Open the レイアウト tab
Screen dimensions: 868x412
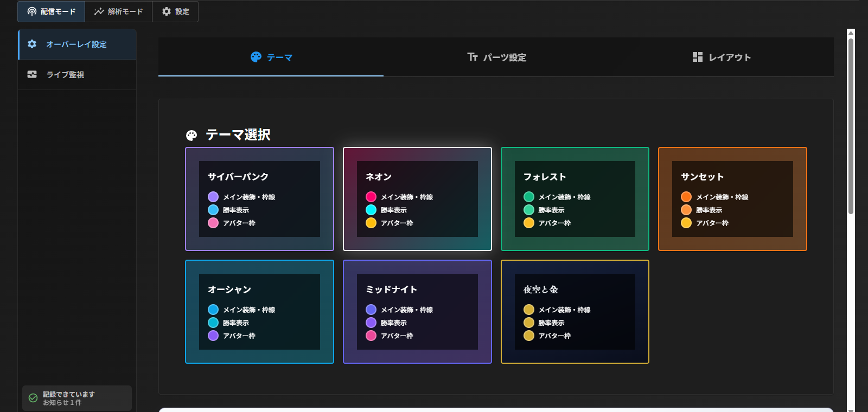pyautogui.click(x=722, y=57)
